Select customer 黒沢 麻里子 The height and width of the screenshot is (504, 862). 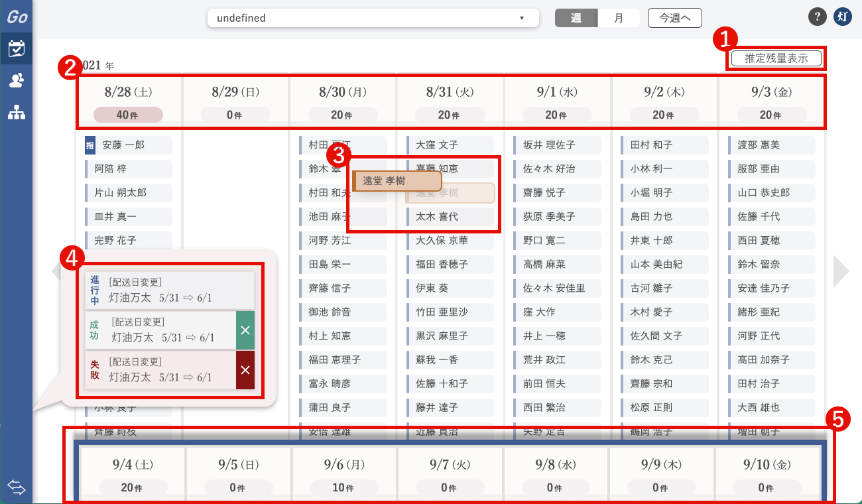click(450, 336)
